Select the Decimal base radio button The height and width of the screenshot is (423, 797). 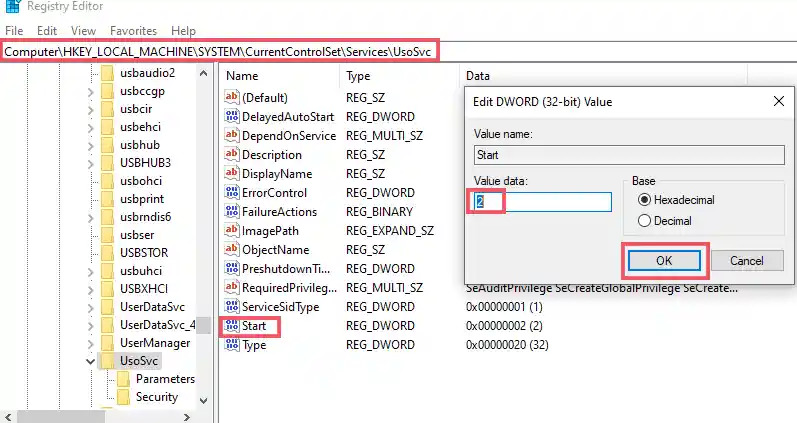[644, 220]
